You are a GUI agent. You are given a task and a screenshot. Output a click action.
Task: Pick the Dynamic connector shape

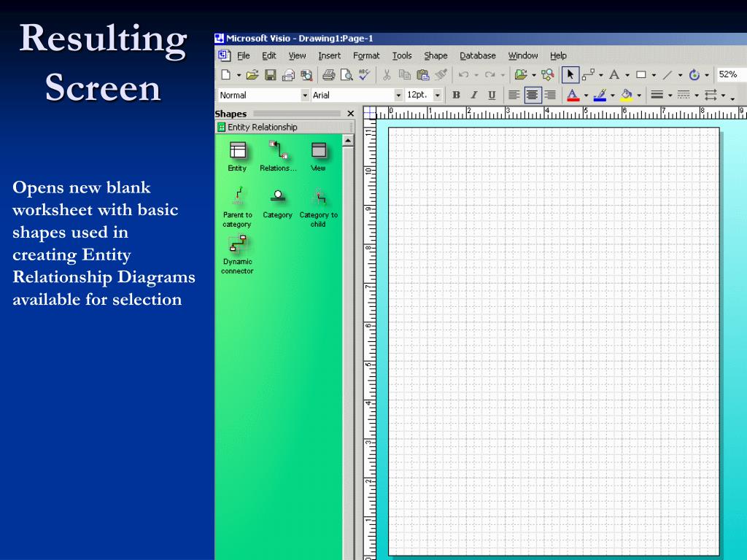click(x=237, y=254)
